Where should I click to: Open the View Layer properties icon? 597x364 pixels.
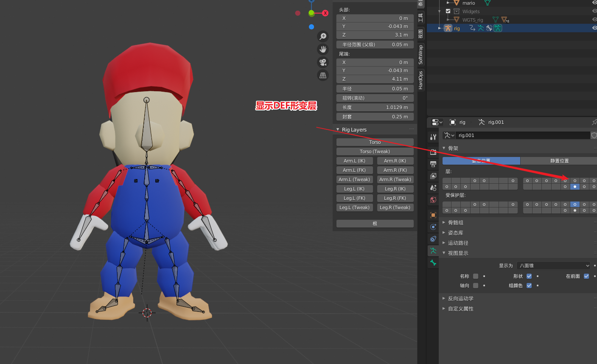433,176
